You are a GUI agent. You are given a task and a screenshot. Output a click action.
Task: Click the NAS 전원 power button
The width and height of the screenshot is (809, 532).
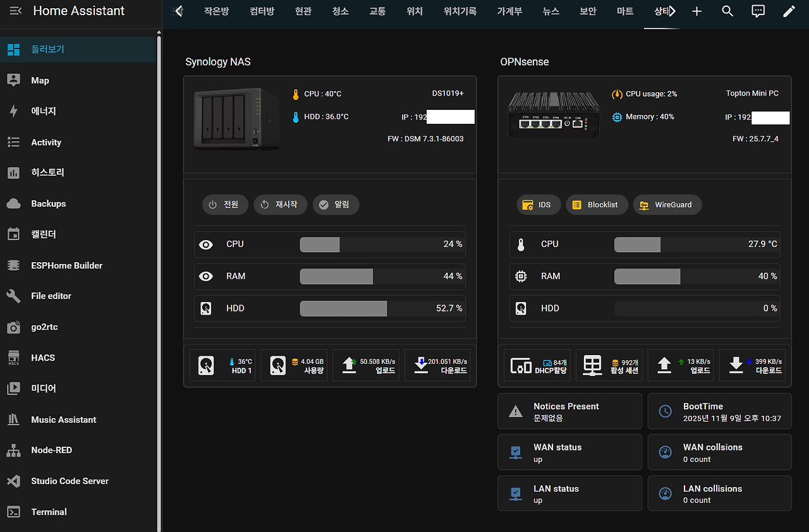coord(225,205)
